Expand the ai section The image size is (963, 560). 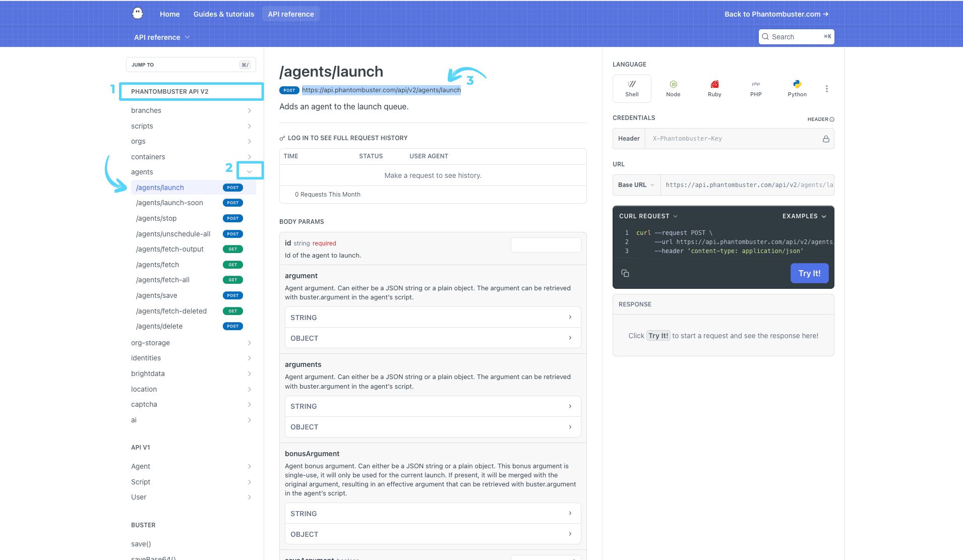(x=250, y=420)
